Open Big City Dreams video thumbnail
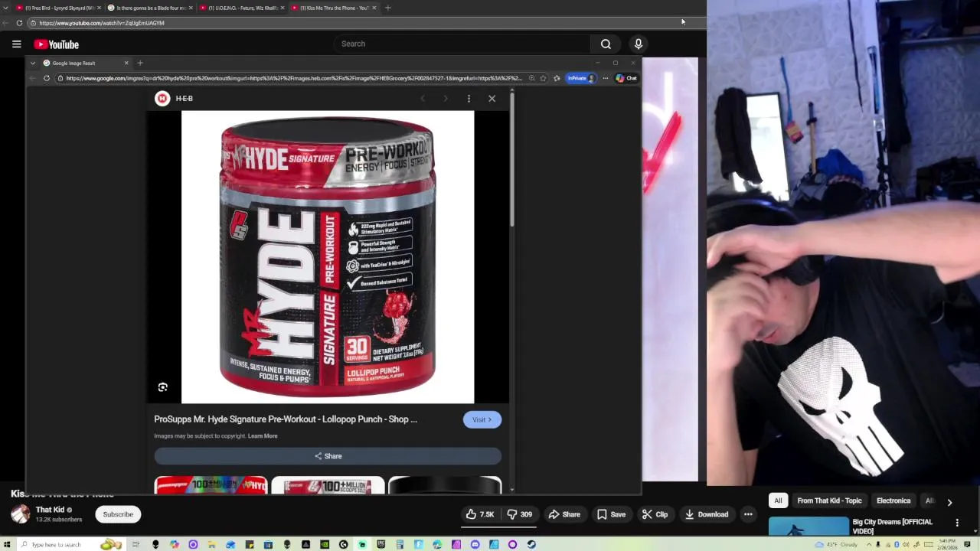980x551 pixels. click(x=808, y=527)
